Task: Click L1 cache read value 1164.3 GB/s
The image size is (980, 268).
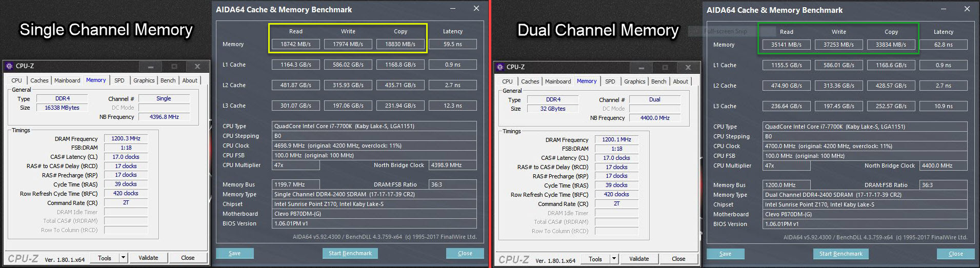Action: click(296, 65)
